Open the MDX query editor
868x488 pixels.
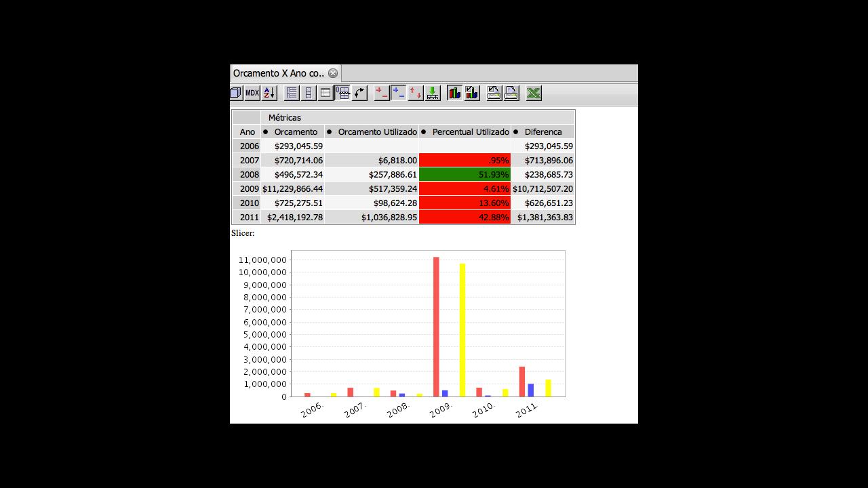coord(252,93)
